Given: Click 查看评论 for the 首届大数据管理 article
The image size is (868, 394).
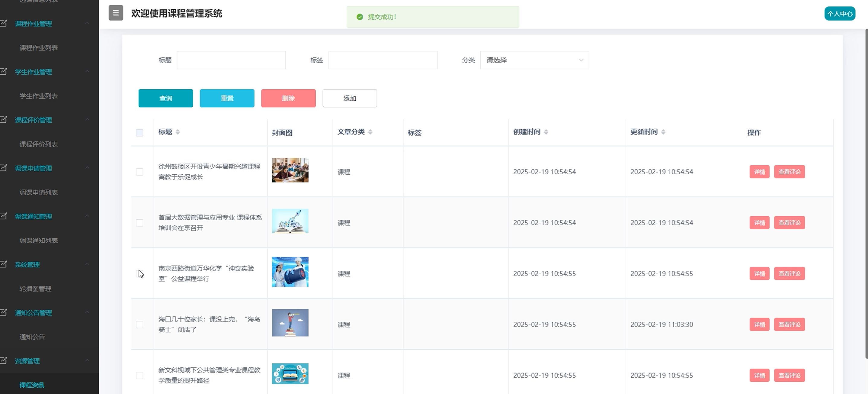Looking at the screenshot, I should [789, 223].
